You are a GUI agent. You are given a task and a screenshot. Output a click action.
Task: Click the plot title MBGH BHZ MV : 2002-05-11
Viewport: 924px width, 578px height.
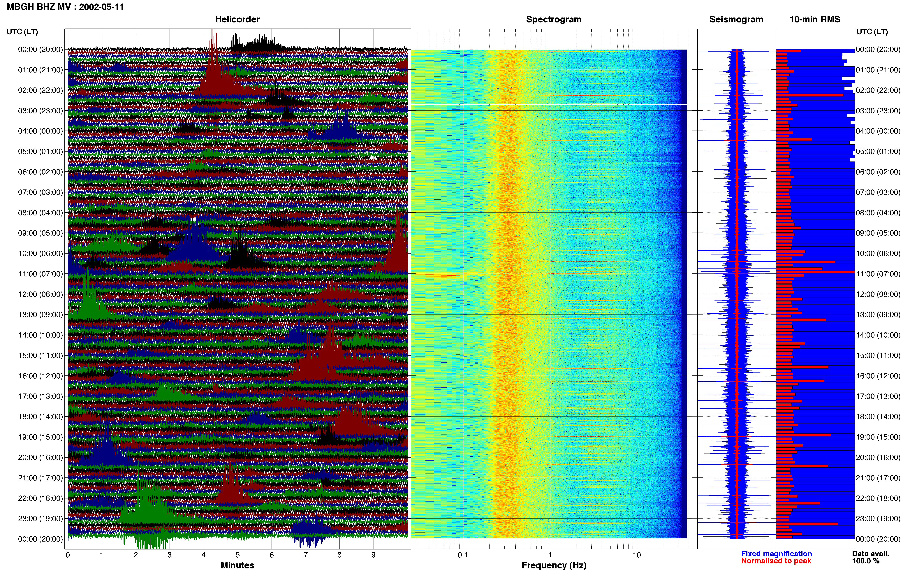65,7
